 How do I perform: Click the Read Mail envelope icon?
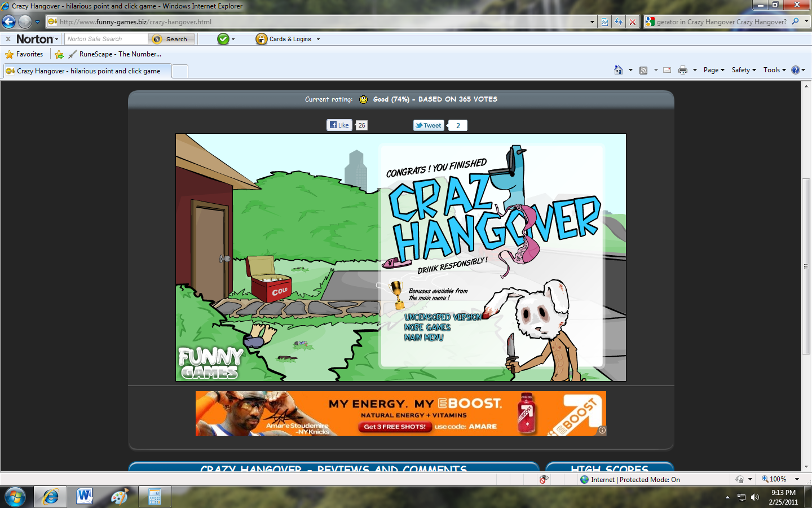[x=667, y=70]
